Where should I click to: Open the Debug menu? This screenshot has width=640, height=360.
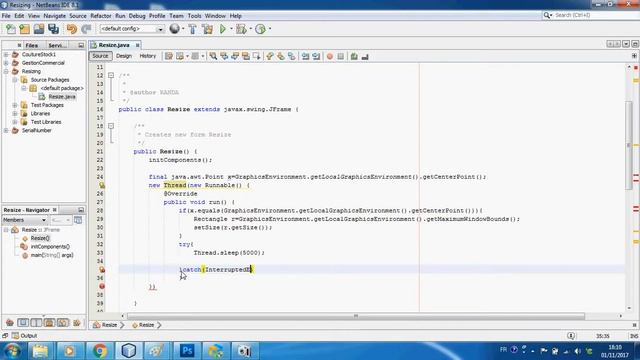click(137, 16)
